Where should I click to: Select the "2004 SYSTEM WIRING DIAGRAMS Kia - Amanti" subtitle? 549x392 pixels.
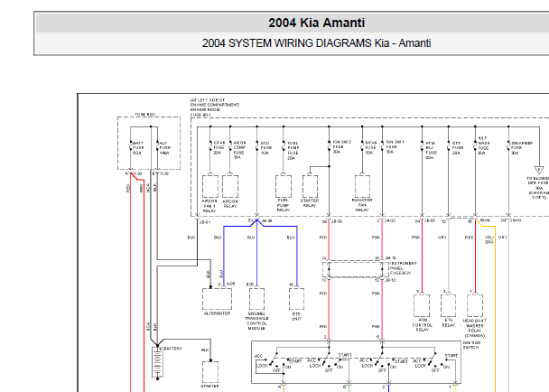pos(317,43)
